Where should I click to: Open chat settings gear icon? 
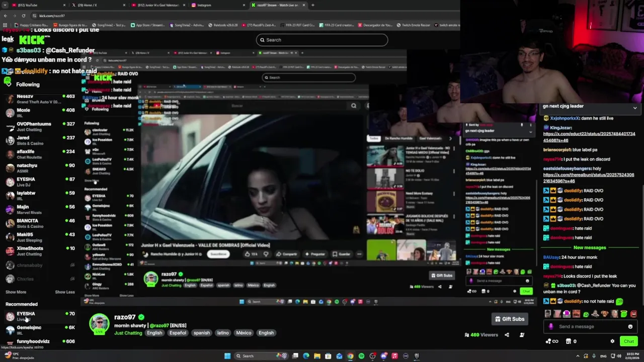click(x=612, y=341)
